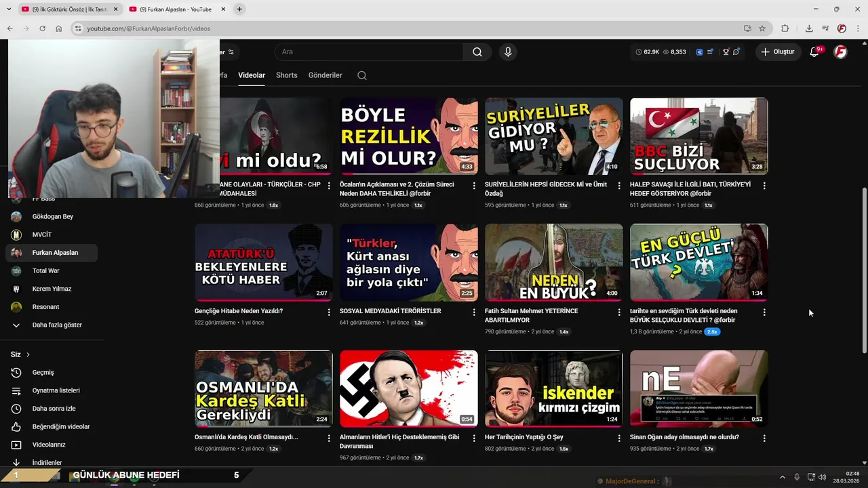Viewport: 868px width, 488px height.
Task: Click the 2.5x vidIQ multiplier badge
Action: click(712, 332)
